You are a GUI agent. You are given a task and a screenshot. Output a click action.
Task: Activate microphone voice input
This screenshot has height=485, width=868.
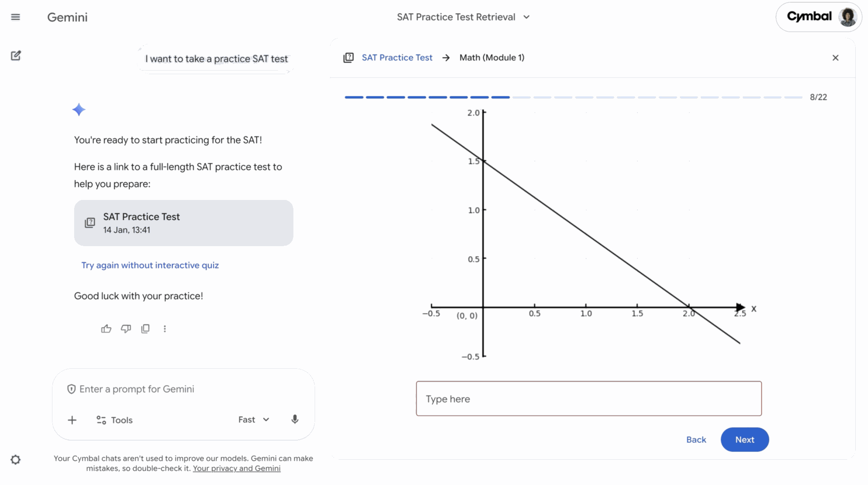point(295,419)
